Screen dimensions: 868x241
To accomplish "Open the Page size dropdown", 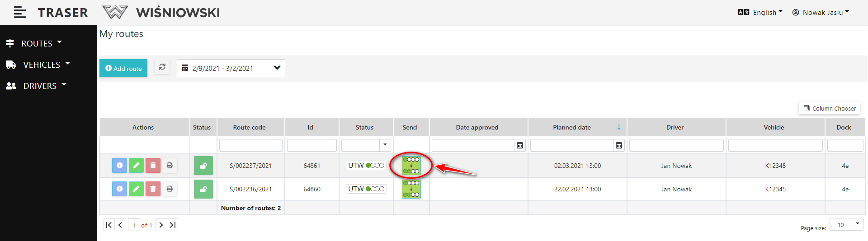I will [x=857, y=224].
